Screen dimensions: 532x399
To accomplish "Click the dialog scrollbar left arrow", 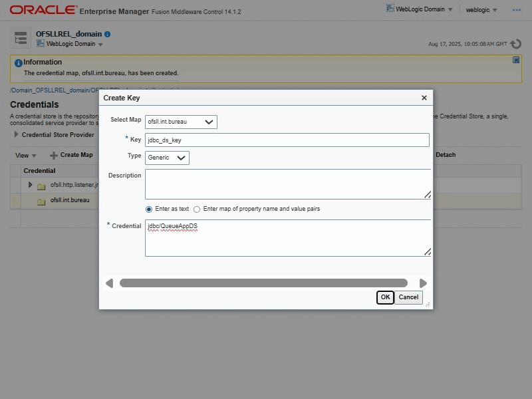I will click(109, 283).
